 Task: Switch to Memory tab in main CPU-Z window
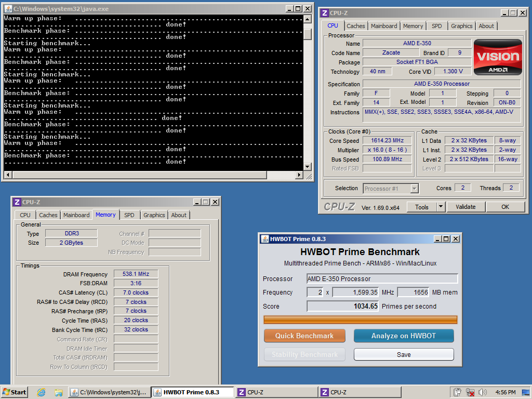413,26
